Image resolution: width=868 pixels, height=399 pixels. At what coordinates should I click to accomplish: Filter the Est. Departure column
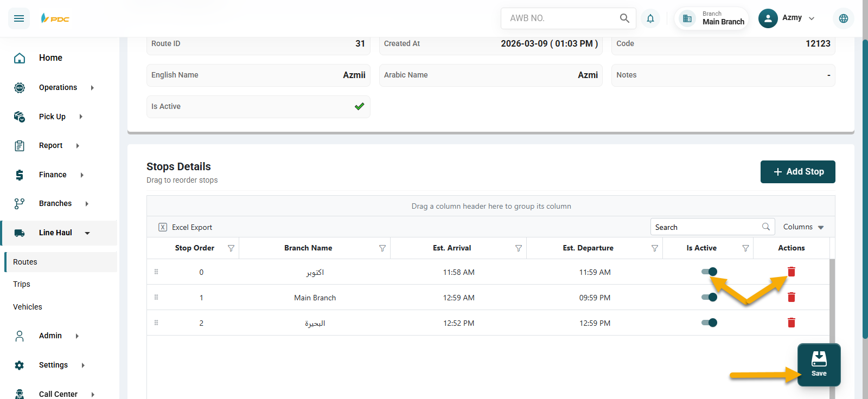[655, 248]
